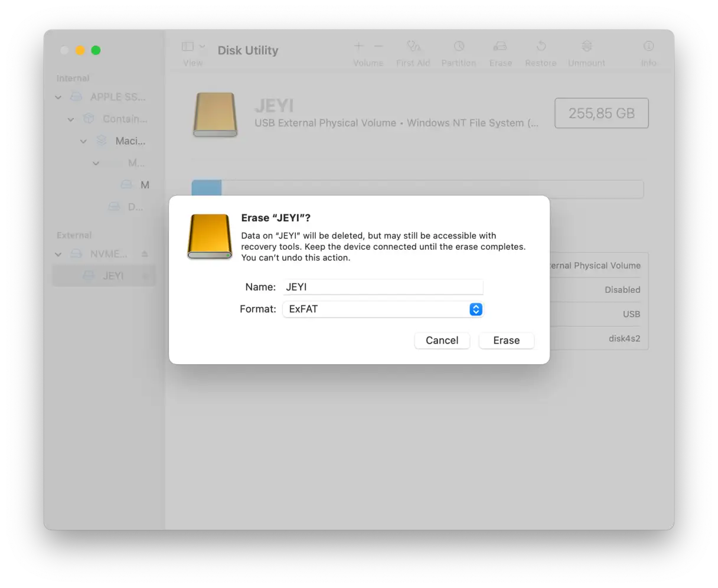Confirm with the Erase button in dialog

tap(506, 341)
